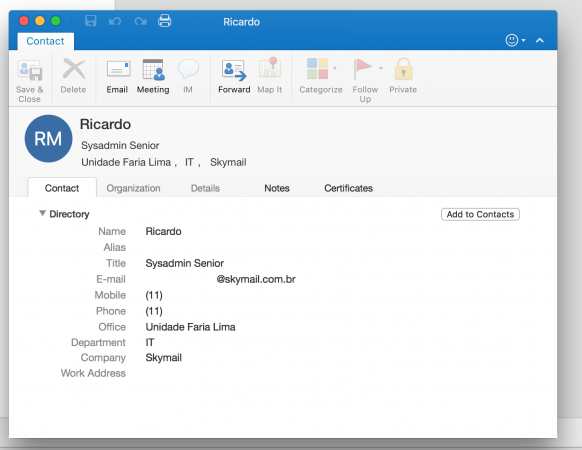Image resolution: width=582 pixels, height=450 pixels.
Task: Click the Delete button in ribbon
Action: (73, 76)
